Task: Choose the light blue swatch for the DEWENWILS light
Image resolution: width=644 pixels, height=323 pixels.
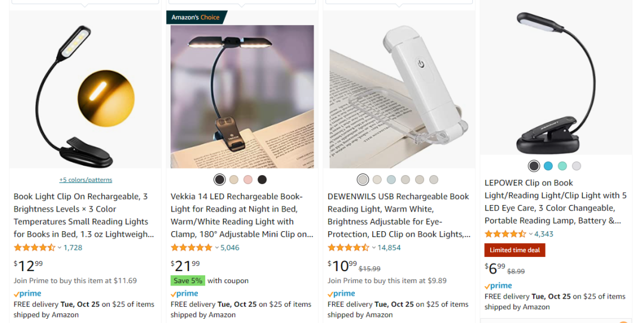Action: click(391, 179)
